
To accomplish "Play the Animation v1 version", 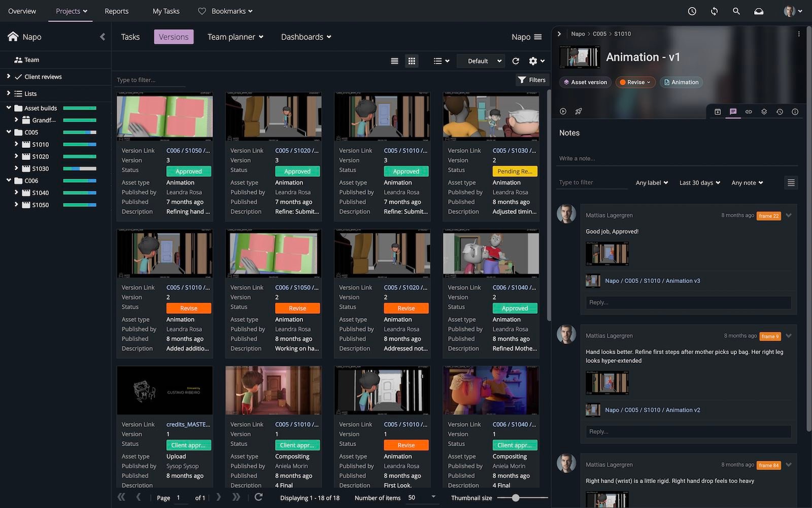I will [x=563, y=111].
